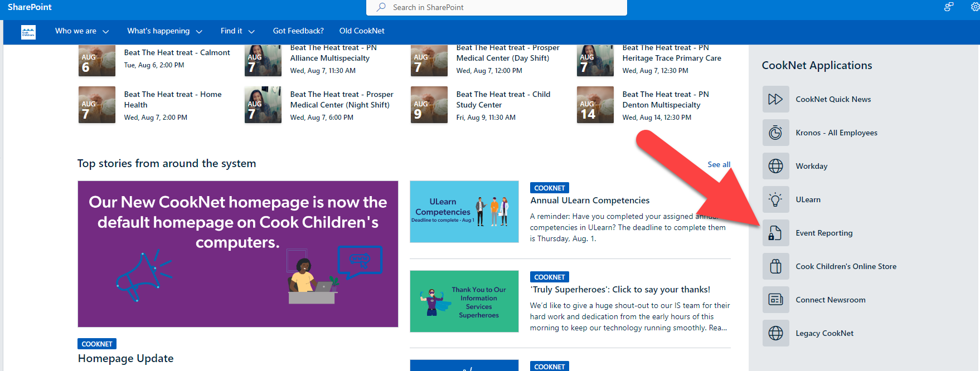The width and height of the screenshot is (980, 371).
Task: Open the purple CookNet homepage banner image
Action: point(238,254)
